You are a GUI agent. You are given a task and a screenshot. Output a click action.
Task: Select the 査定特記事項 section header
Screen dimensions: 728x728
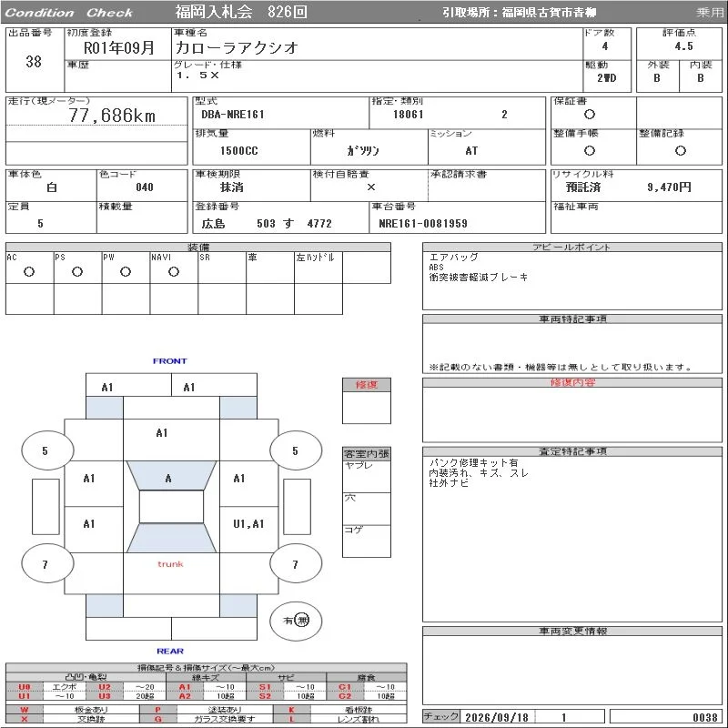pos(572,451)
